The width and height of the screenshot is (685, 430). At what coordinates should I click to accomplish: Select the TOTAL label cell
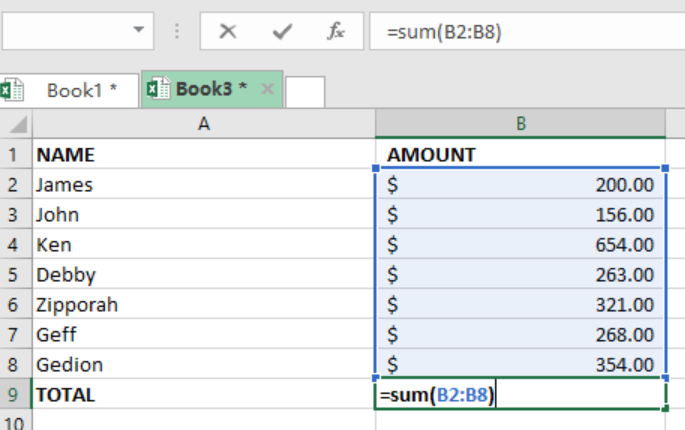tap(204, 395)
